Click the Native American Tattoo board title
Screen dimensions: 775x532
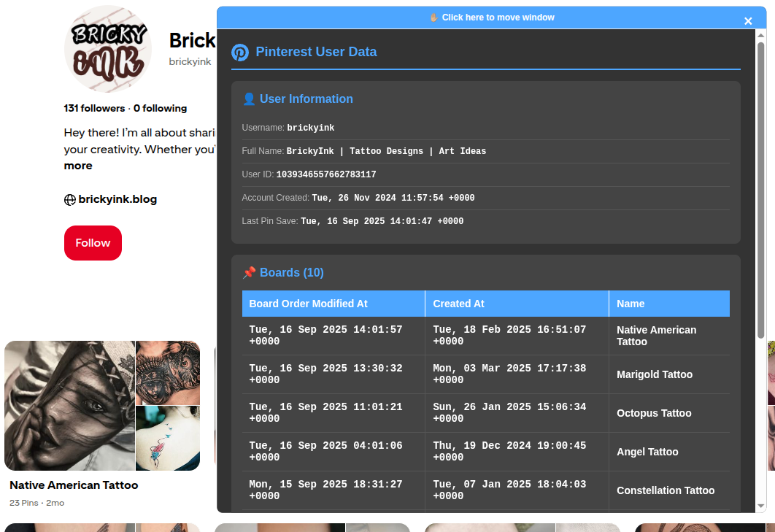click(74, 485)
